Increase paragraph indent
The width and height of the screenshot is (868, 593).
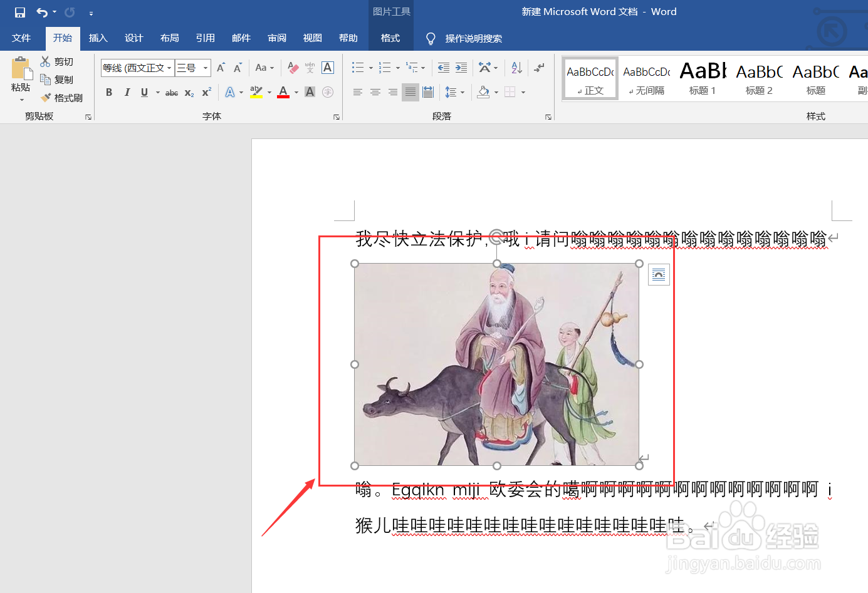tap(461, 68)
